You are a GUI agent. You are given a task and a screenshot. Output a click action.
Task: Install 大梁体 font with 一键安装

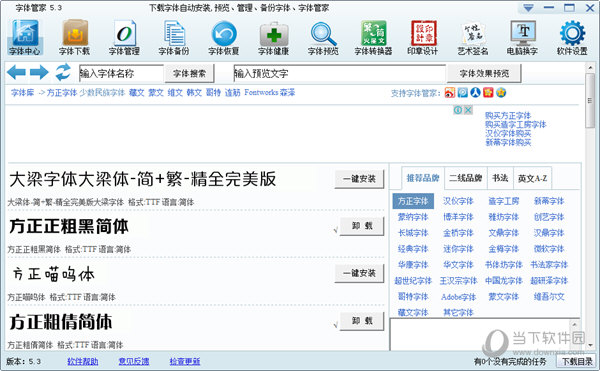click(359, 179)
